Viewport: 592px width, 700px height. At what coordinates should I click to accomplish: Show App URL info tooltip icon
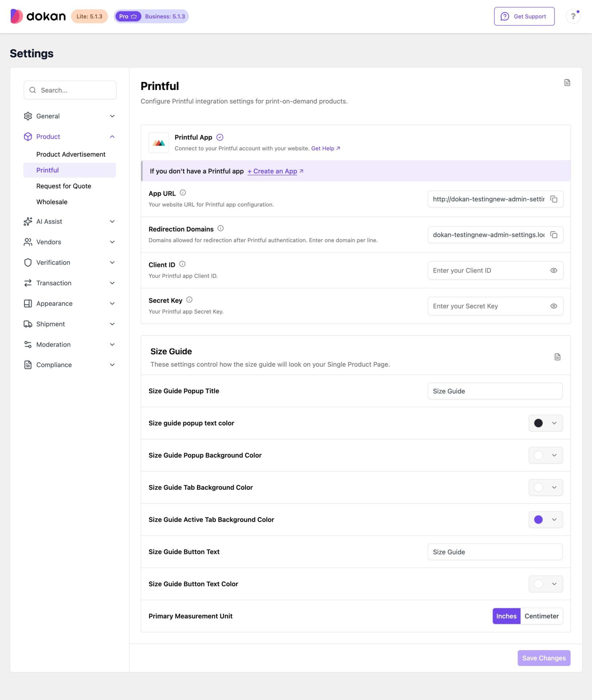(183, 193)
